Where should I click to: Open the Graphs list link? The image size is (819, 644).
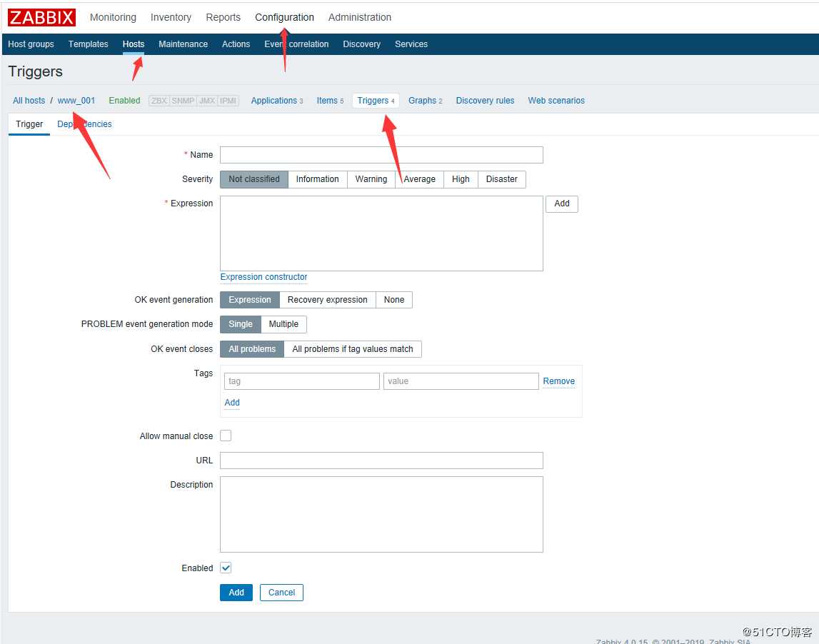(x=425, y=100)
